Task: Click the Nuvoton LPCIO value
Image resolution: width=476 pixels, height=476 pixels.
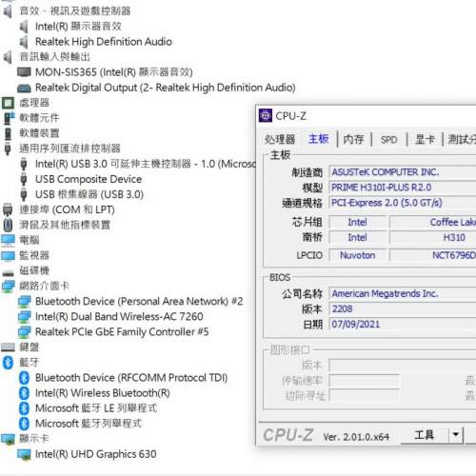Action: click(x=358, y=255)
